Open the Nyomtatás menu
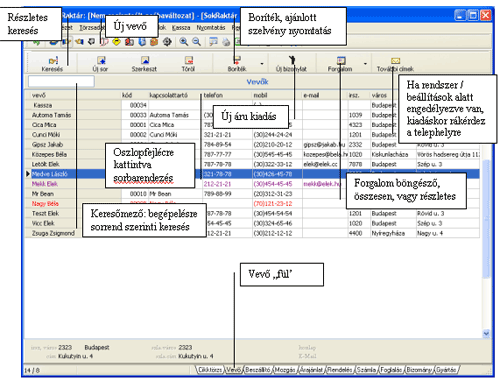This screenshot has height=381, width=500. 211,28
